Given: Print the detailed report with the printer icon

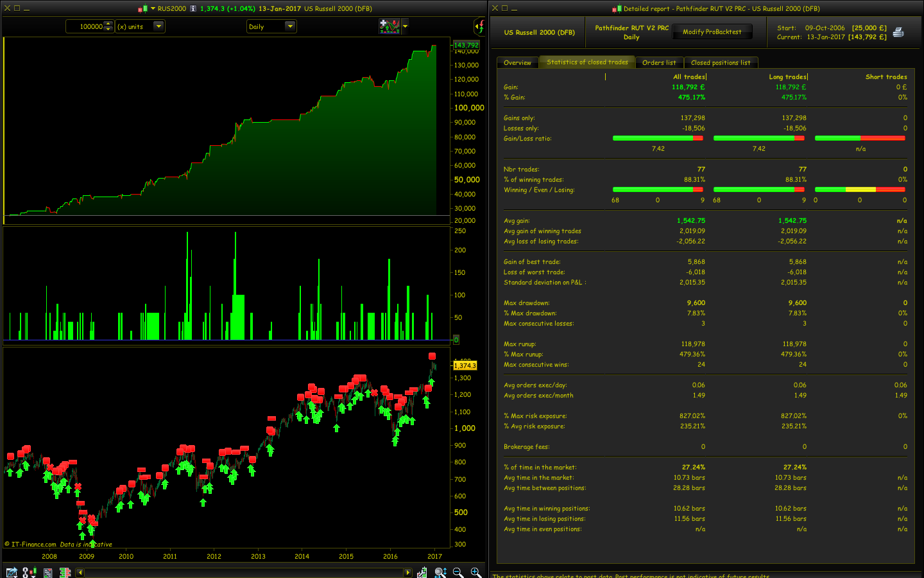Looking at the screenshot, I should coord(898,32).
